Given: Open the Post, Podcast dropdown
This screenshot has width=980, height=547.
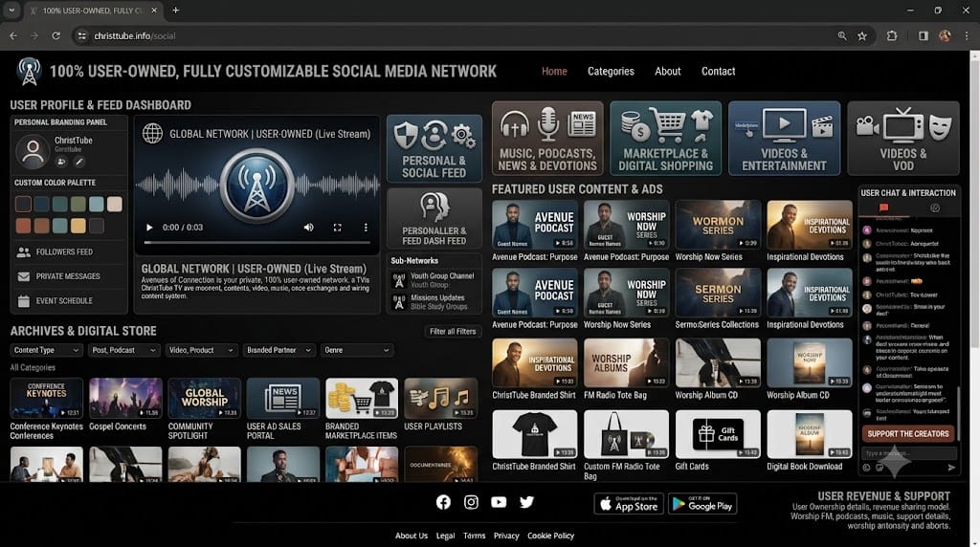Looking at the screenshot, I should click(x=123, y=350).
